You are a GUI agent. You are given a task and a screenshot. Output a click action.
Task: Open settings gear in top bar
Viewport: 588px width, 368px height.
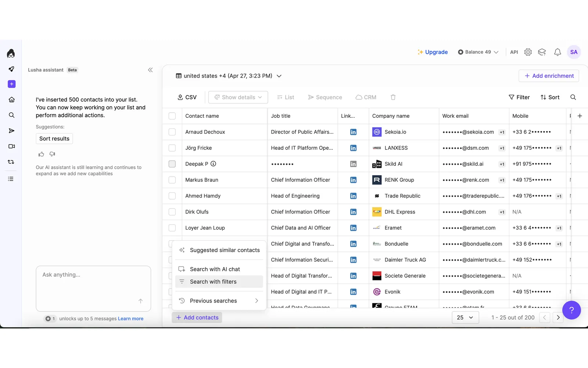coord(528,52)
